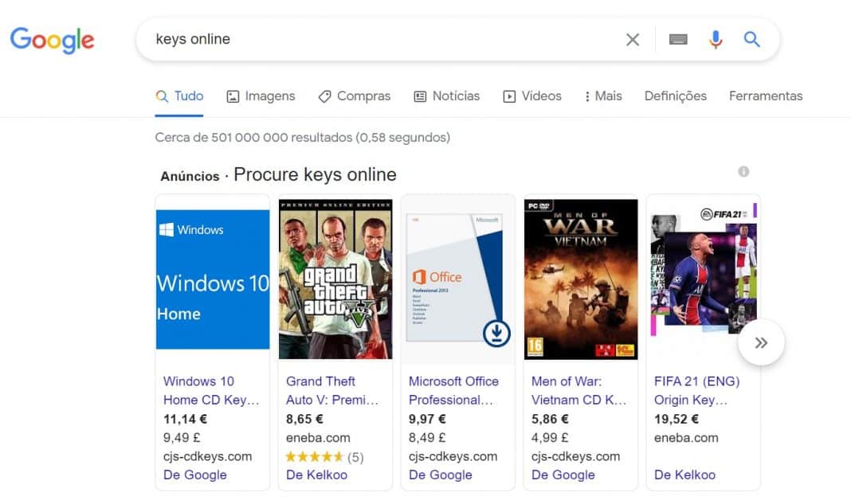Click the 5,86 € price
This screenshot has height=504, width=851.
(550, 419)
